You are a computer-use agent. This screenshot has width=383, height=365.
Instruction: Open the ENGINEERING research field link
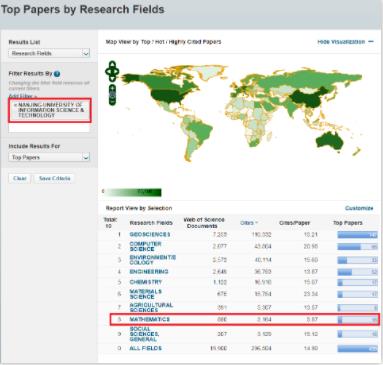tap(149, 272)
